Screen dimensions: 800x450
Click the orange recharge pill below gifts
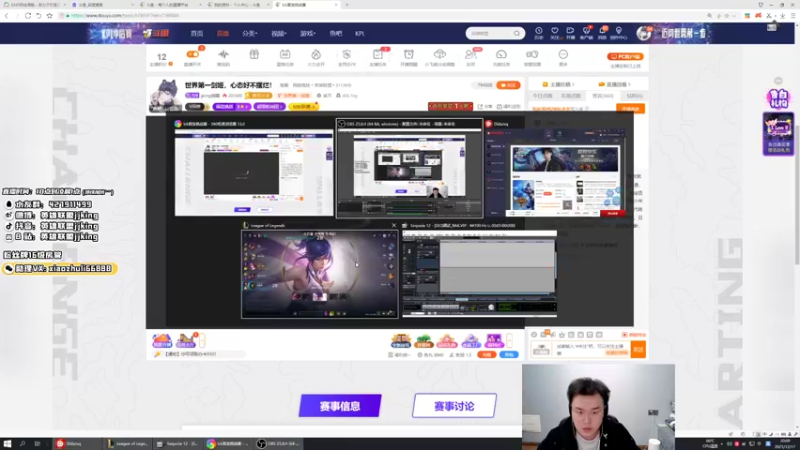pyautogui.click(x=486, y=355)
